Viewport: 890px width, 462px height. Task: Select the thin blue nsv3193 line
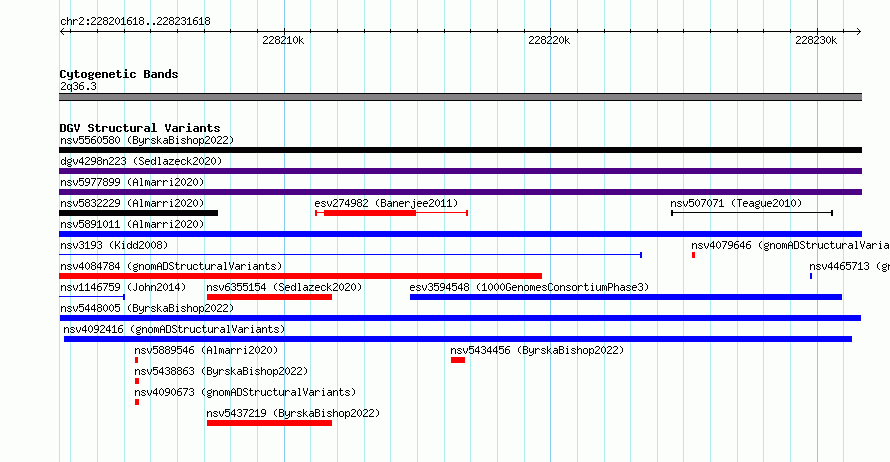350,255
